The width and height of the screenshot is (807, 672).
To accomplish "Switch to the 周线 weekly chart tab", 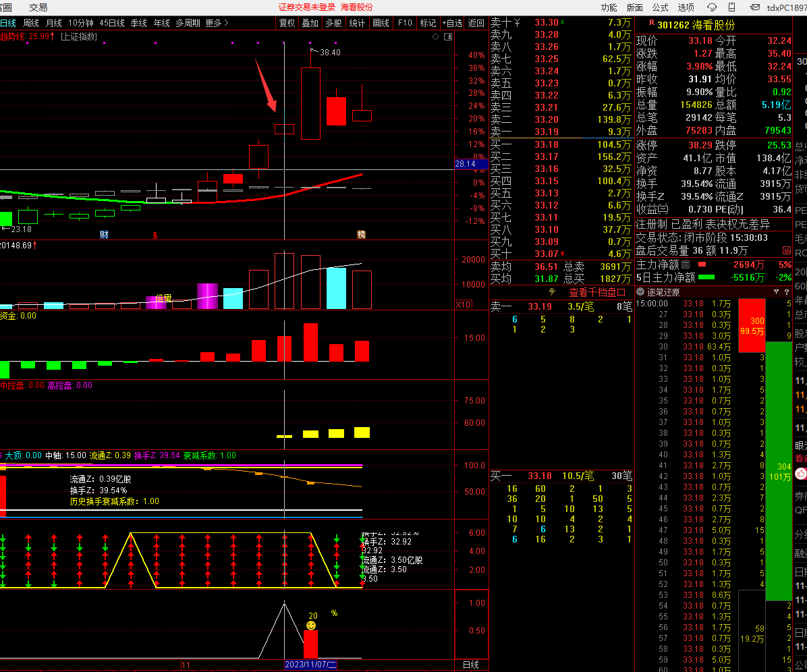I will coord(31,23).
